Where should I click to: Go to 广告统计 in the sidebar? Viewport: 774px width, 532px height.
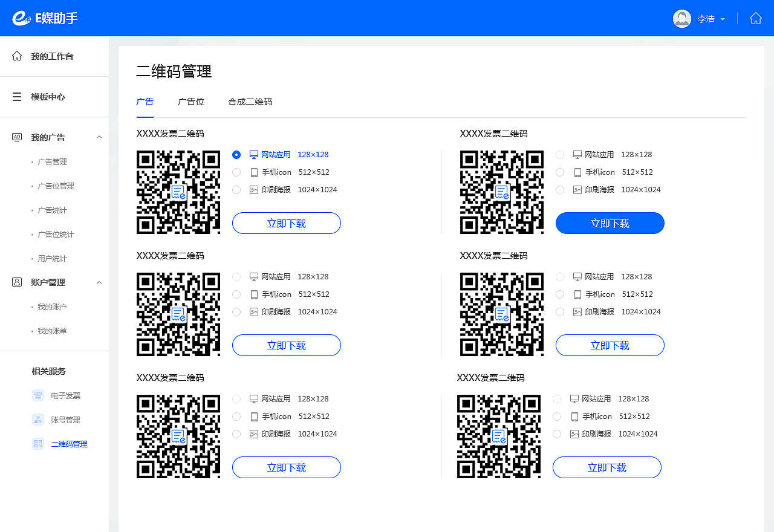pos(52,210)
